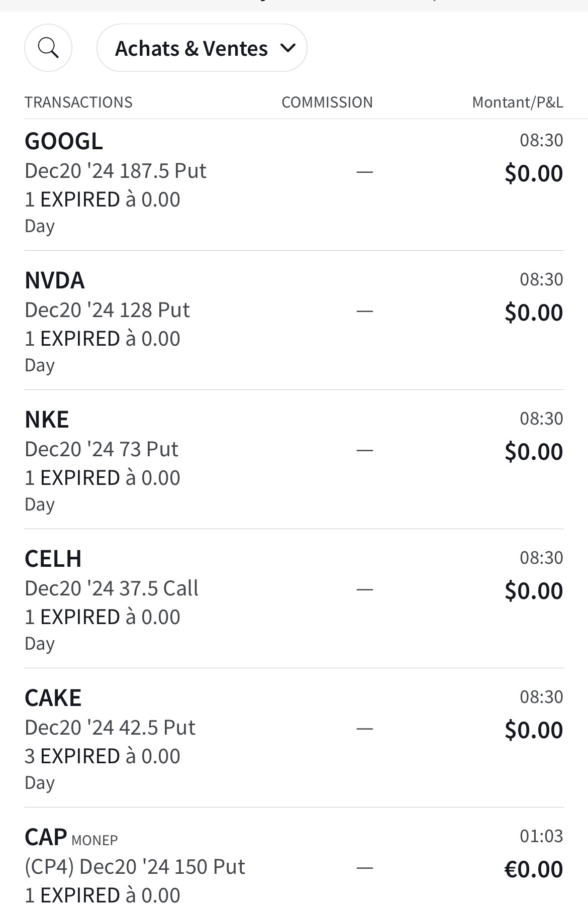Open the GOOGL transaction entry

click(x=64, y=141)
